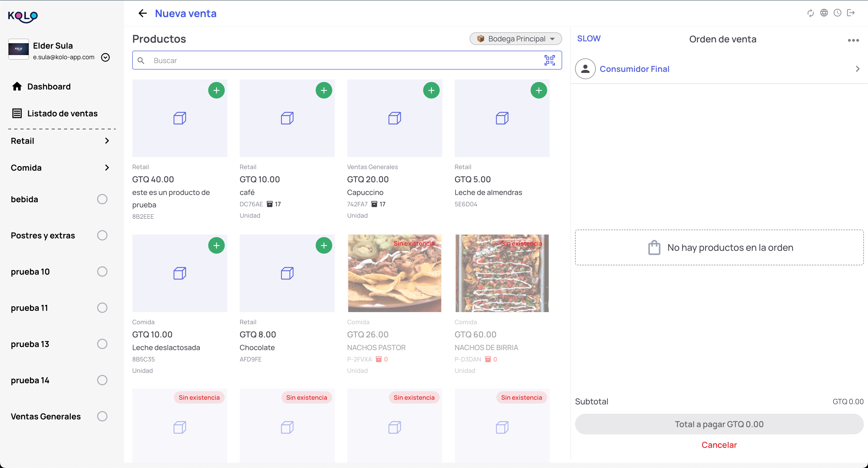This screenshot has width=868, height=468.
Task: Click the SLOW label in order panel
Action: [x=589, y=39]
